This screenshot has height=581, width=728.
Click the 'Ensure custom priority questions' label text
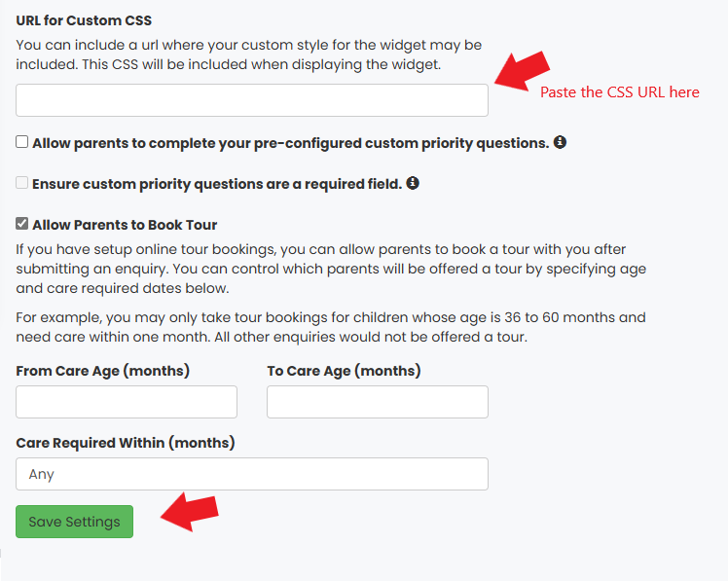tap(217, 184)
